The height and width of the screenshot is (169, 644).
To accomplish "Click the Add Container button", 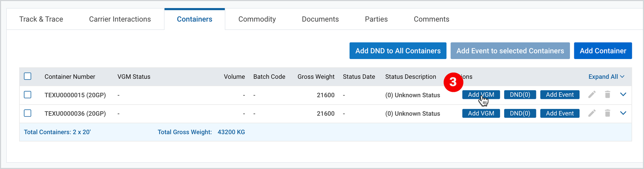I will pyautogui.click(x=603, y=51).
